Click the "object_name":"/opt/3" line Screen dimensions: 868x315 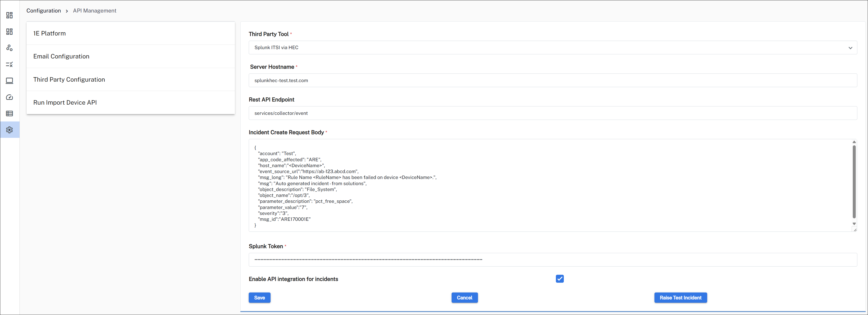click(x=283, y=195)
